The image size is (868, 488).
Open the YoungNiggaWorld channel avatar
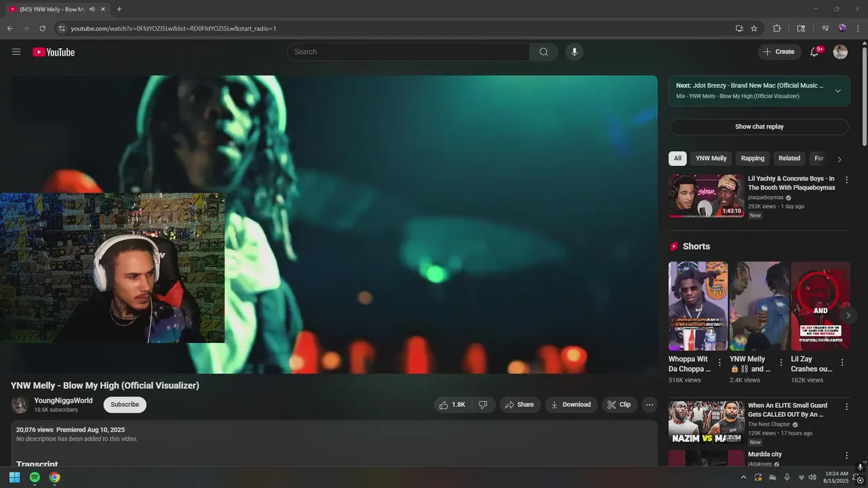click(20, 405)
